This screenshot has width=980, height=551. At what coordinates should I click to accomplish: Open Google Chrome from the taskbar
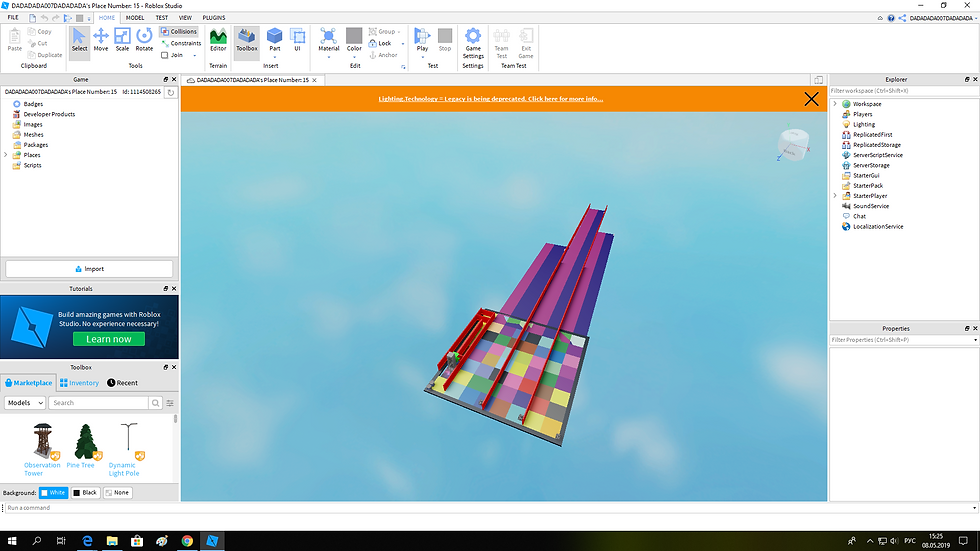pyautogui.click(x=187, y=541)
